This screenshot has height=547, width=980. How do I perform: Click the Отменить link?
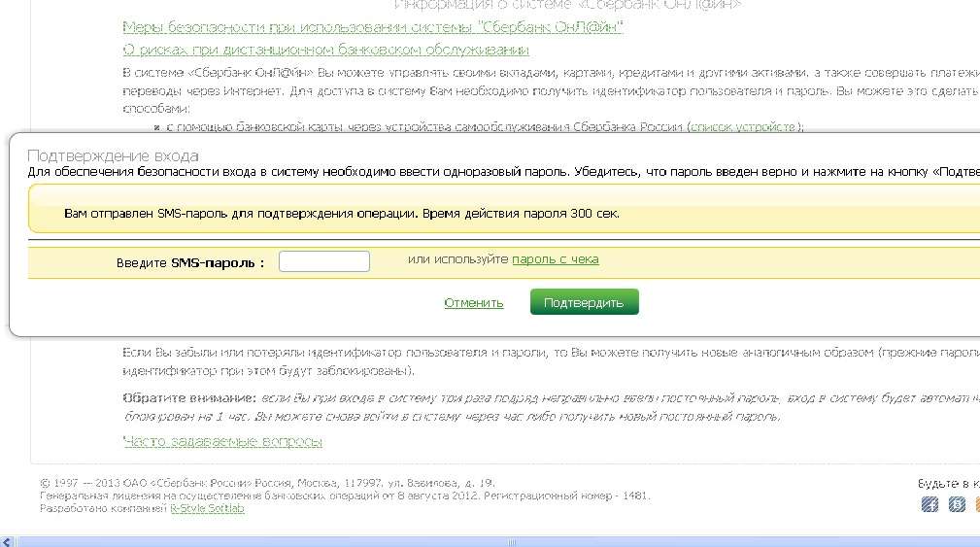click(474, 303)
